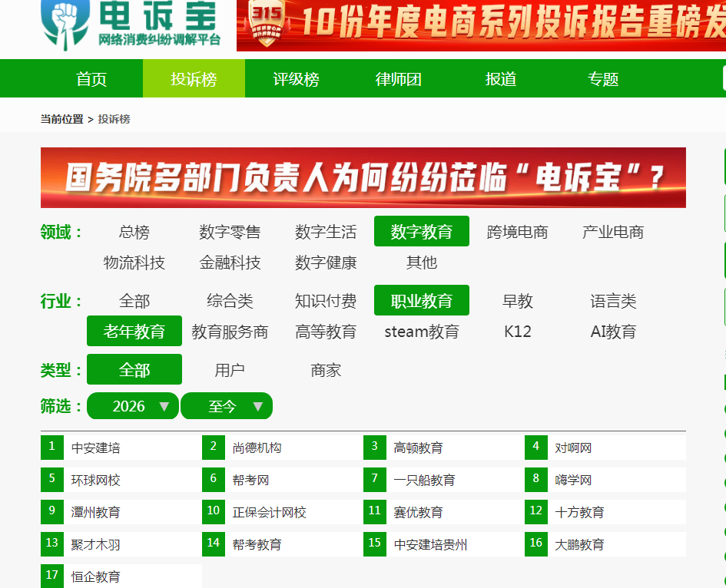Select the K12 industry filter

(x=517, y=332)
